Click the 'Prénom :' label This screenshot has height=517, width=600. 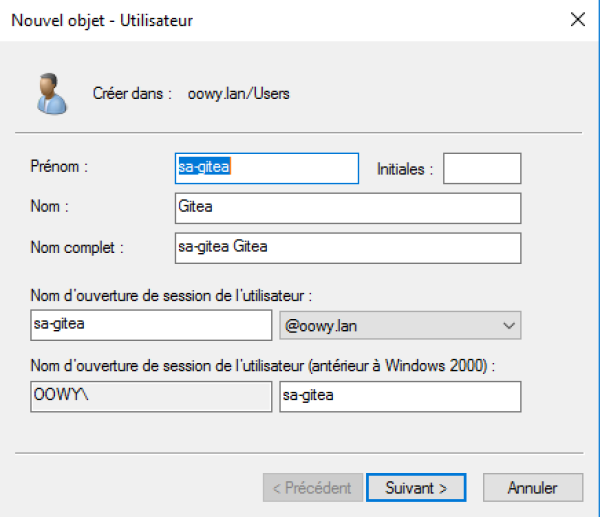pyautogui.click(x=60, y=168)
